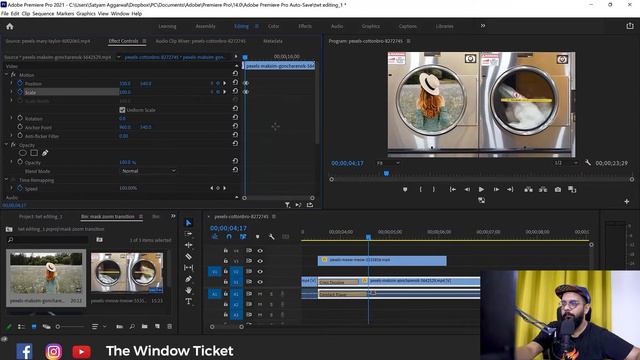Screen dimensions: 640x360
Task: Open Program monitor settings wrench
Action: [588, 163]
